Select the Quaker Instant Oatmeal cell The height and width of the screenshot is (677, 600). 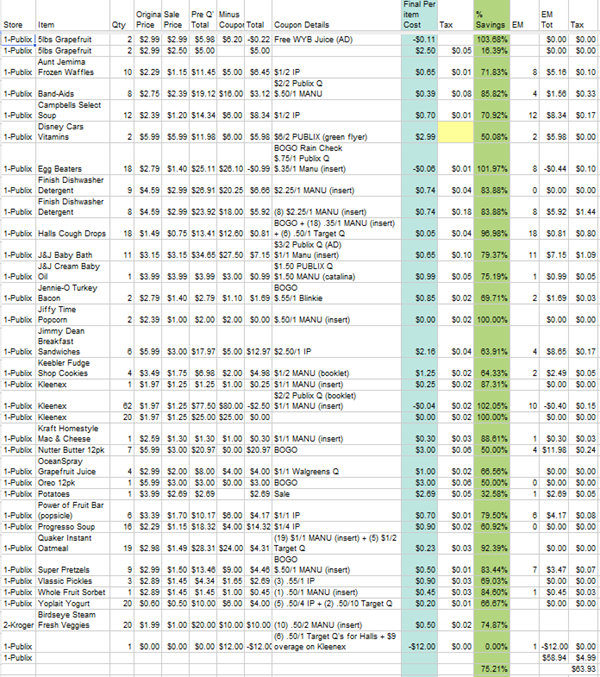[x=73, y=544]
